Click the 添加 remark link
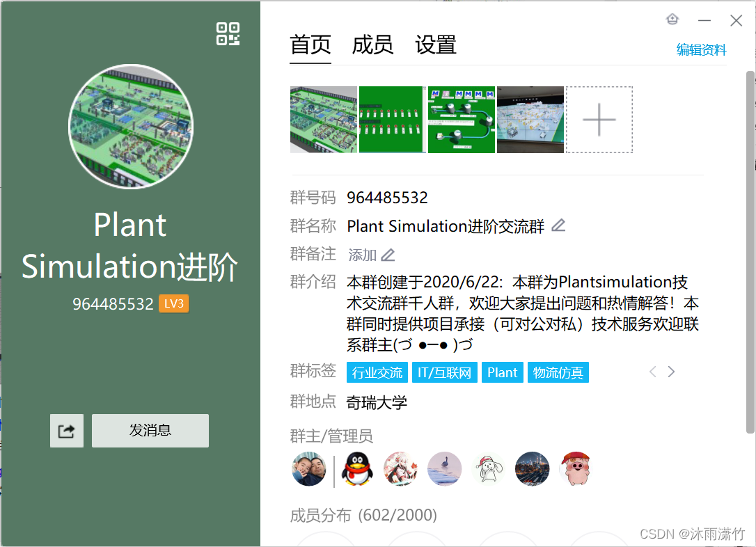Viewport: 756px width, 547px height. tap(363, 255)
